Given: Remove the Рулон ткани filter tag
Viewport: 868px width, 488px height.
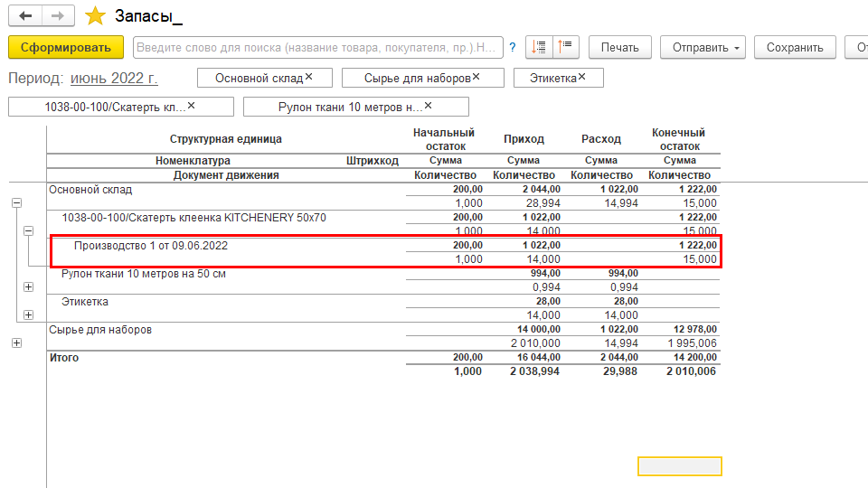Looking at the screenshot, I should click(429, 107).
